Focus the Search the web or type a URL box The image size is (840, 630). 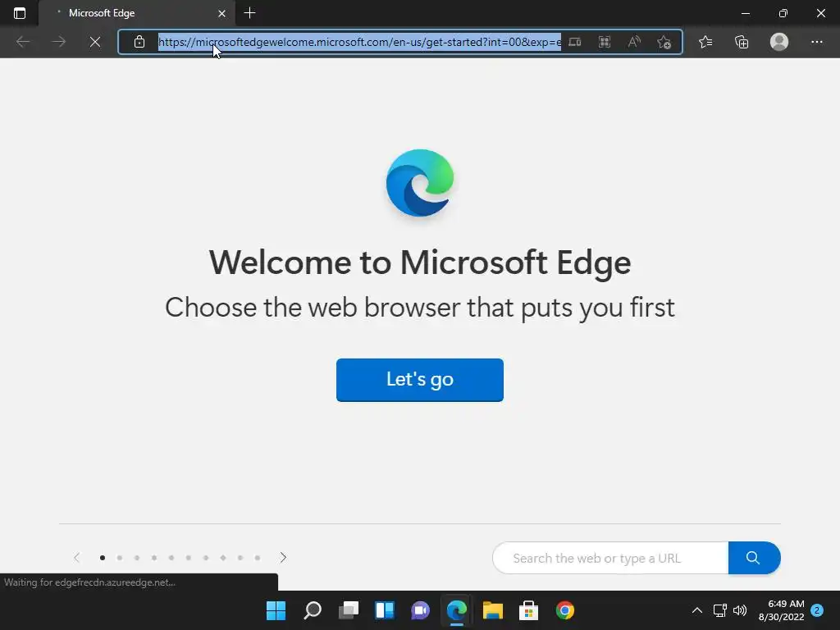tap(610, 558)
